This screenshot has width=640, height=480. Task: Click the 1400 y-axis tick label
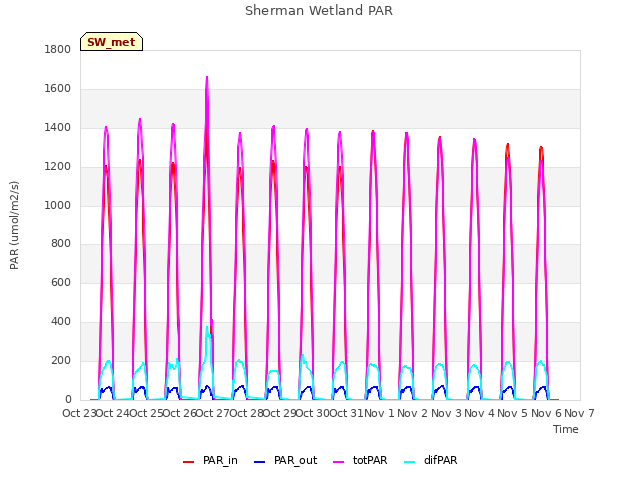coord(58,127)
